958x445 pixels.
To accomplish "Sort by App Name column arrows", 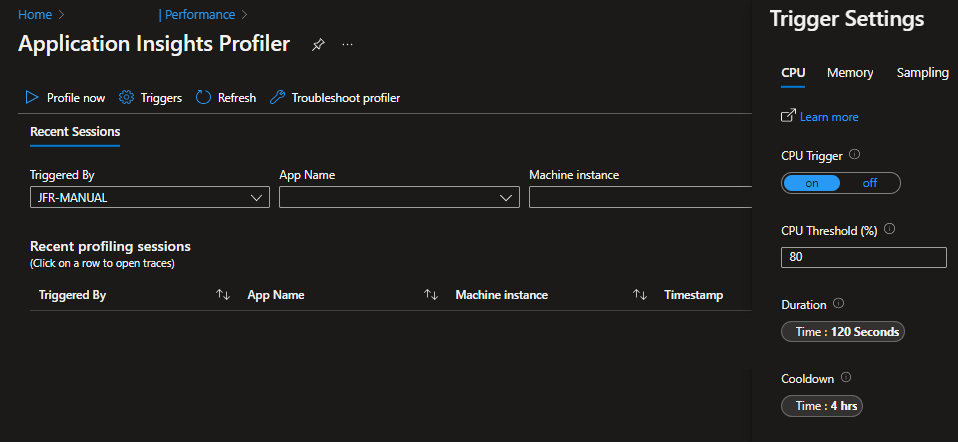I will point(431,295).
